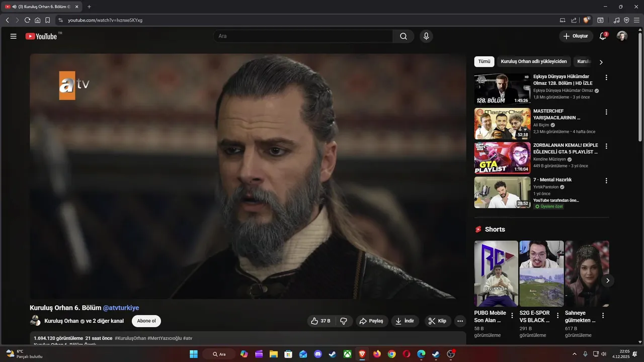Navigate back in browser

(7, 20)
